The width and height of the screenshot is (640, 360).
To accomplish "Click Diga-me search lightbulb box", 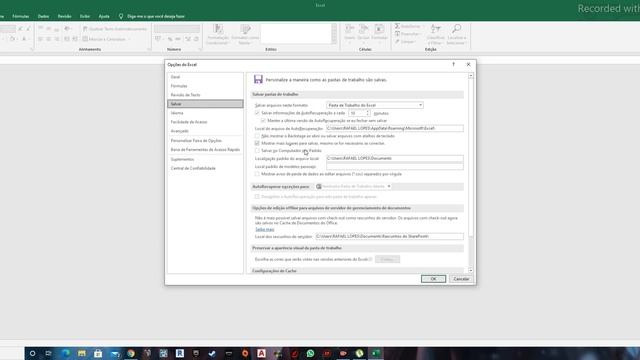I will point(152,16).
